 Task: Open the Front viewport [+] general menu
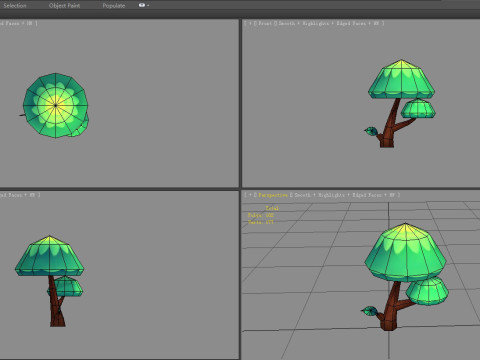[250, 23]
